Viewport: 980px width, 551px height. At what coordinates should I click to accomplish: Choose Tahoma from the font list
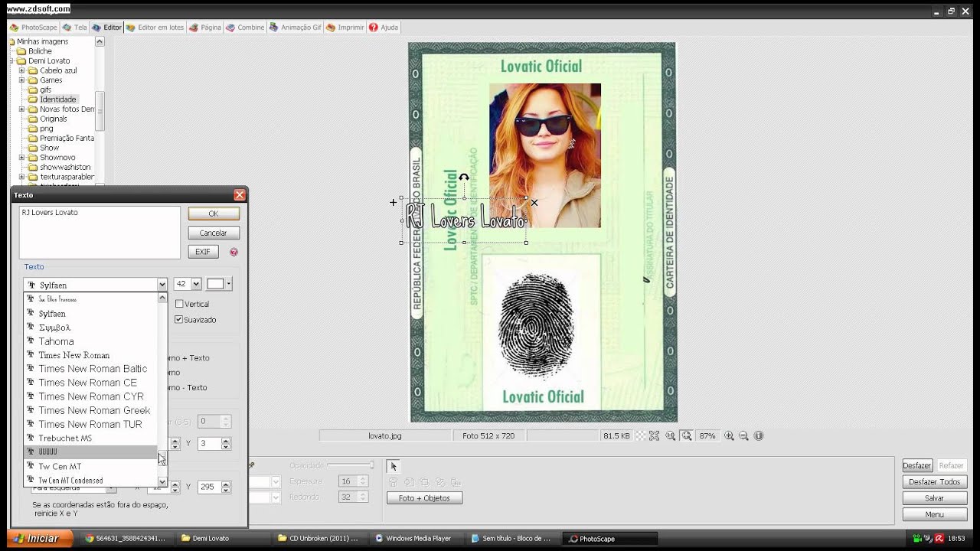pyautogui.click(x=91, y=341)
